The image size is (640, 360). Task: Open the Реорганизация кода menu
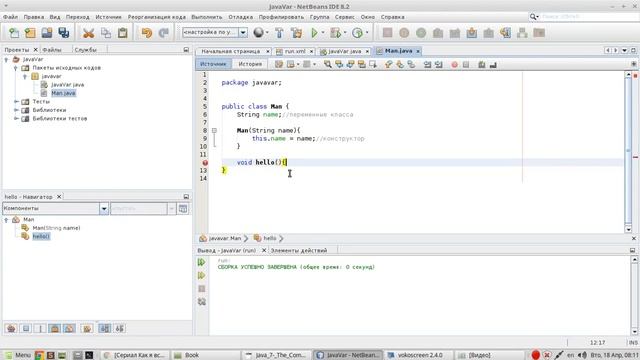157,17
